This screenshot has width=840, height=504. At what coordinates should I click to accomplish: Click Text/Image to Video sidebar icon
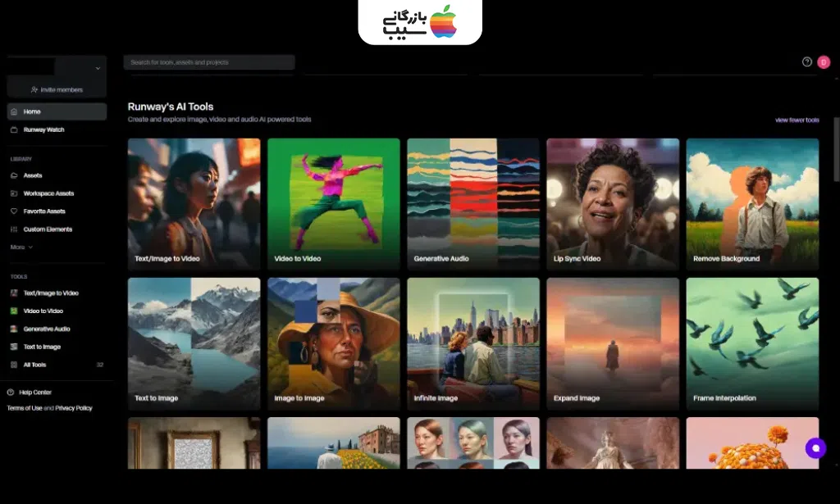(x=14, y=293)
